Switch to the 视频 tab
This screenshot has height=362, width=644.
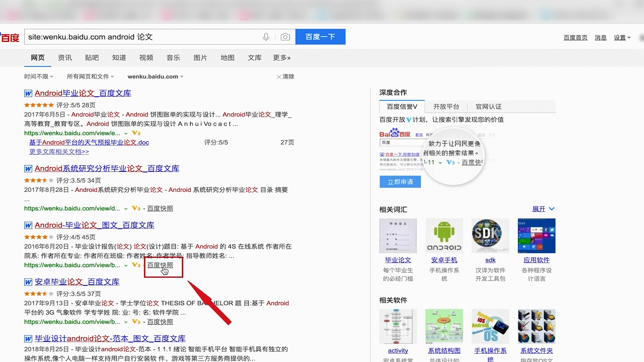pyautogui.click(x=146, y=58)
